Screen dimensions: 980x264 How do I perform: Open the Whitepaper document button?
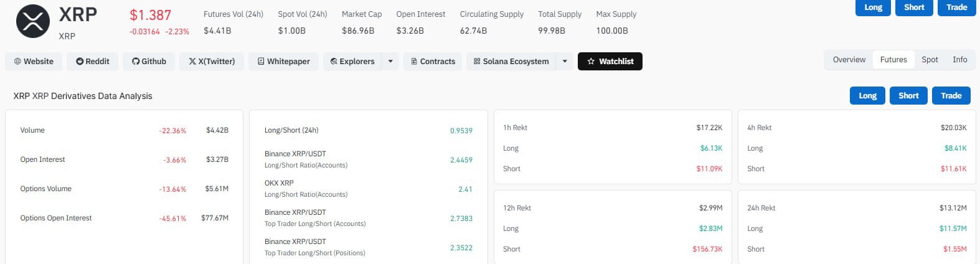[284, 61]
